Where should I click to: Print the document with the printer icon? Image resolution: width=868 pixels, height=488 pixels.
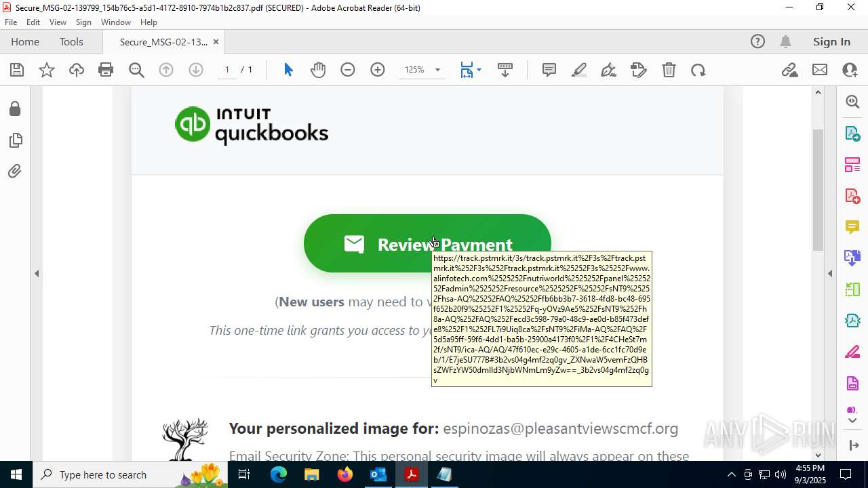(106, 70)
